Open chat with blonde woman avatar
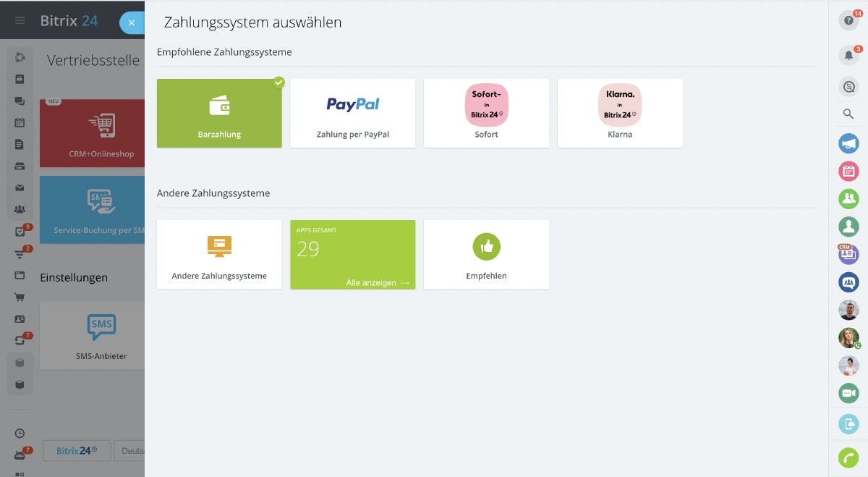 (848, 337)
